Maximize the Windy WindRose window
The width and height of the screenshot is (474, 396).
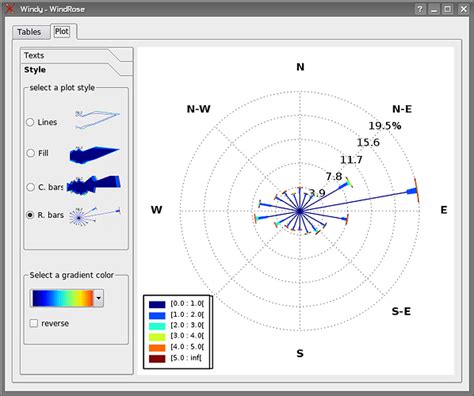pyautogui.click(x=448, y=9)
